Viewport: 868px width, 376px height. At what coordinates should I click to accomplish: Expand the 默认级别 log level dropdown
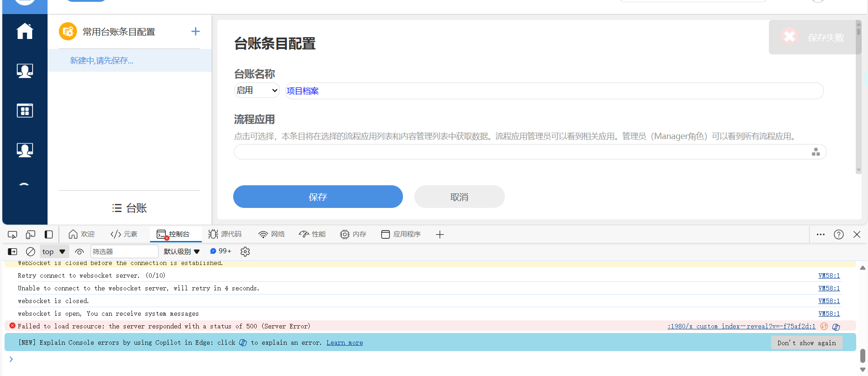click(x=182, y=251)
